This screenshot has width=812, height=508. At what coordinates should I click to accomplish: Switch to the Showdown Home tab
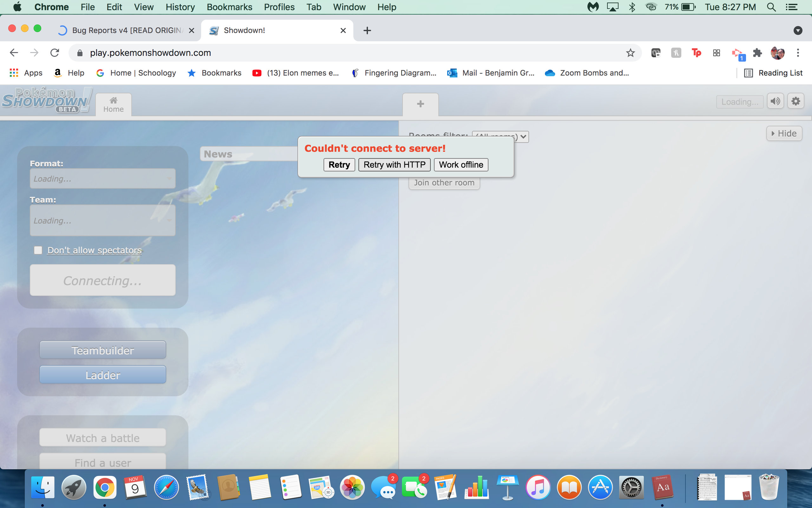click(114, 105)
